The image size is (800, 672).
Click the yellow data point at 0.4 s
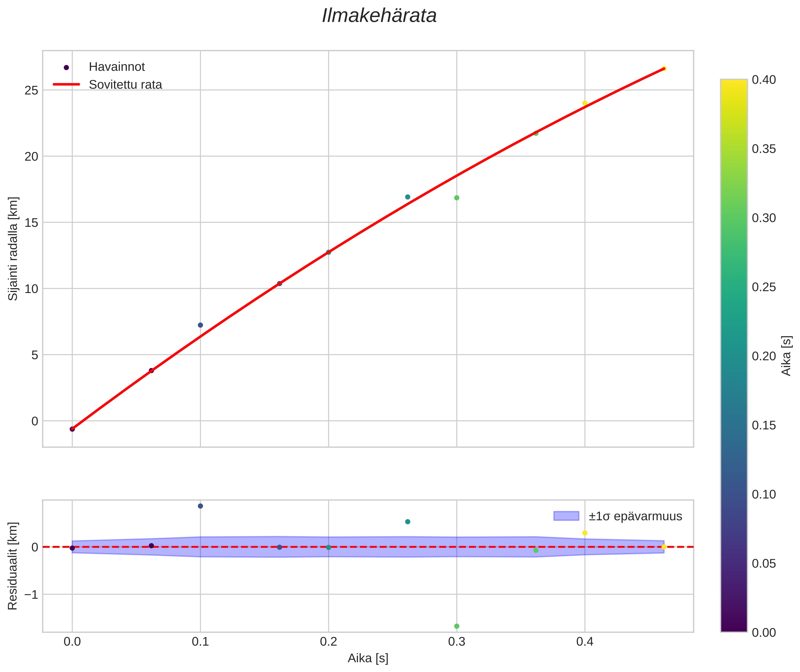tap(585, 103)
